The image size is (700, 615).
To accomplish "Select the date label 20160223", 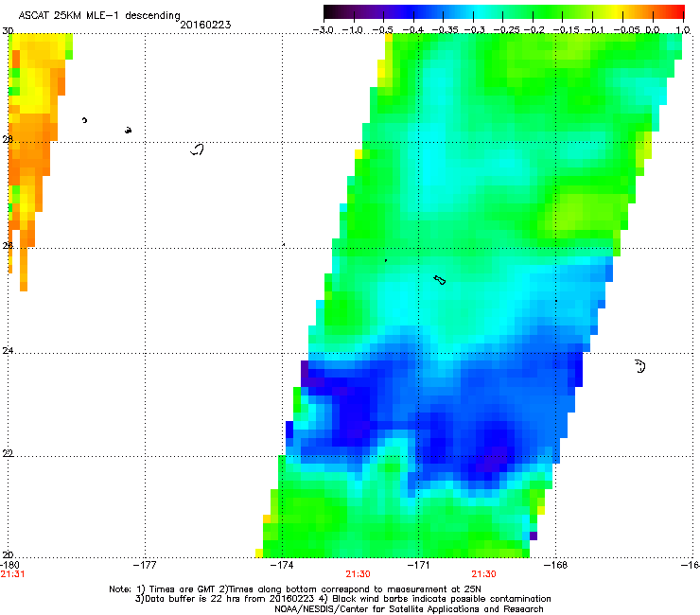I will [x=205, y=25].
